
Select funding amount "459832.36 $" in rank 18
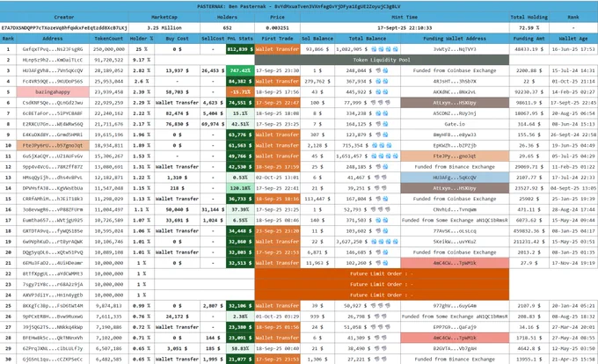point(529,230)
